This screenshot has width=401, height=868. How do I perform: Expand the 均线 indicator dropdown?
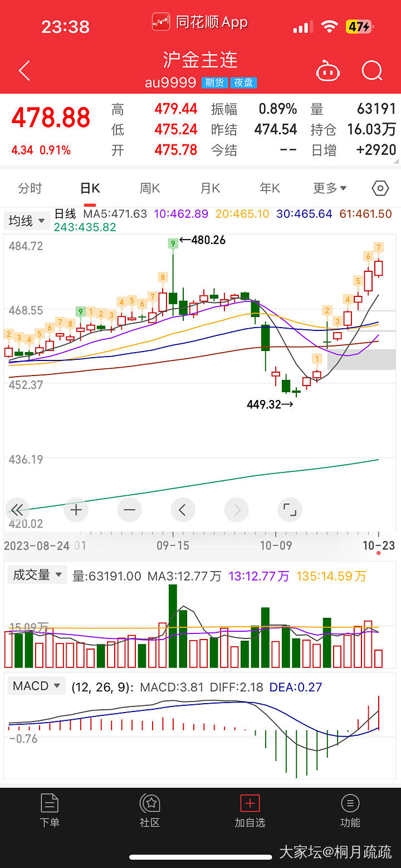pos(27,221)
